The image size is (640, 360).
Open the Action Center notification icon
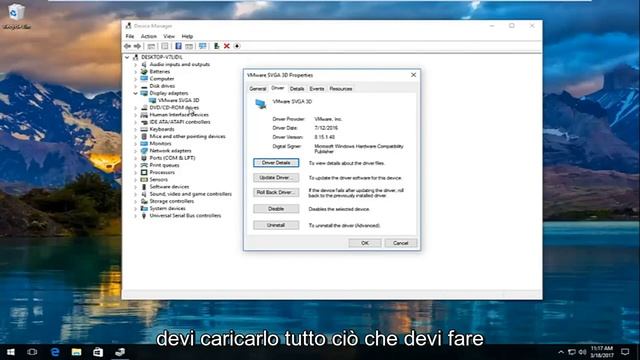tap(625, 352)
